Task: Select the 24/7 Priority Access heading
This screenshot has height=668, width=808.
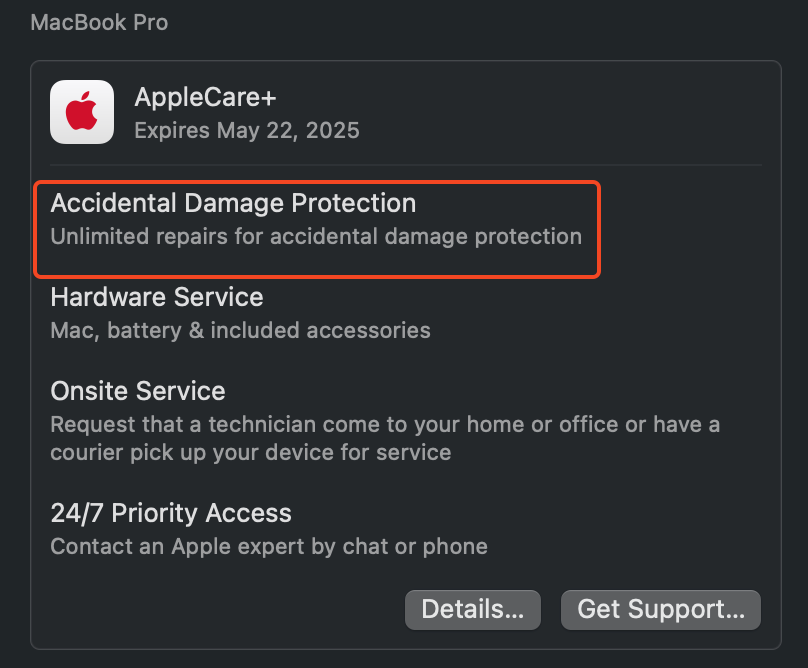Action: click(171, 513)
